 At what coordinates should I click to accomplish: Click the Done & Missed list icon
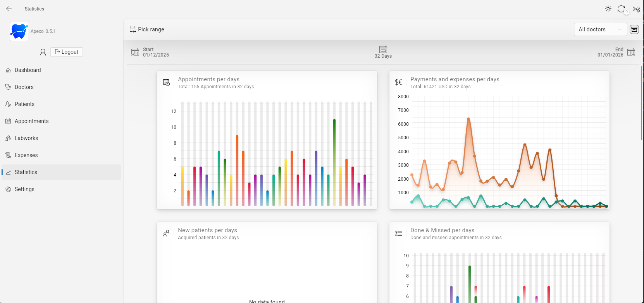(x=399, y=233)
